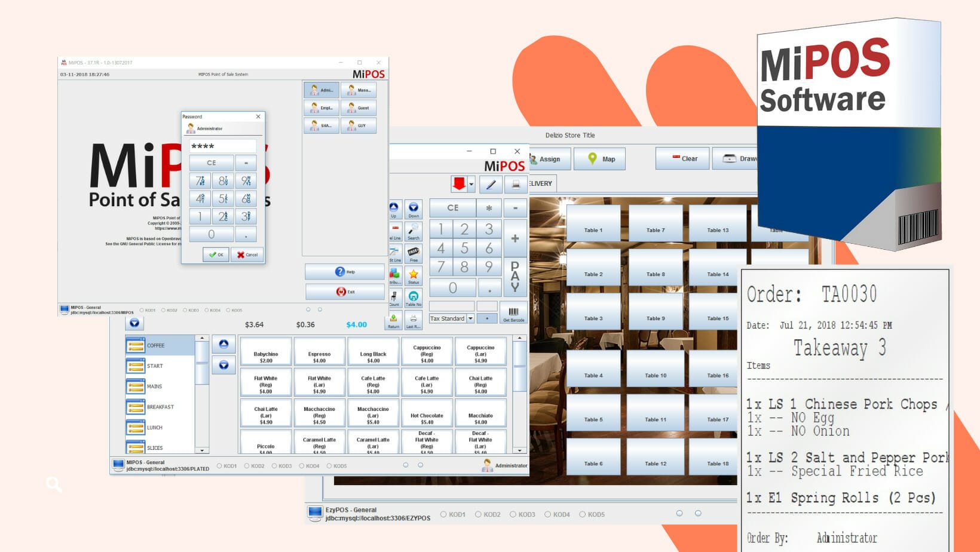Select the Admin user icon in login window
980x552 pixels.
[x=321, y=90]
